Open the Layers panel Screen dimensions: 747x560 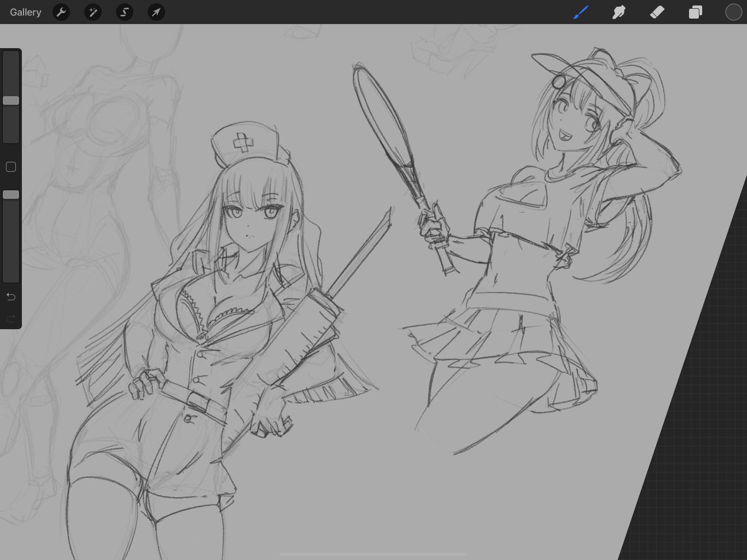click(695, 12)
